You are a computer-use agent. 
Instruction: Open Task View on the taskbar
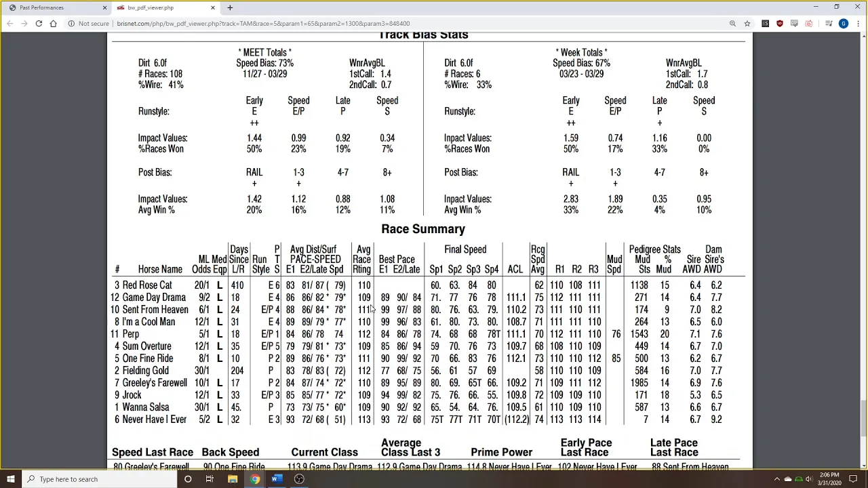point(210,479)
